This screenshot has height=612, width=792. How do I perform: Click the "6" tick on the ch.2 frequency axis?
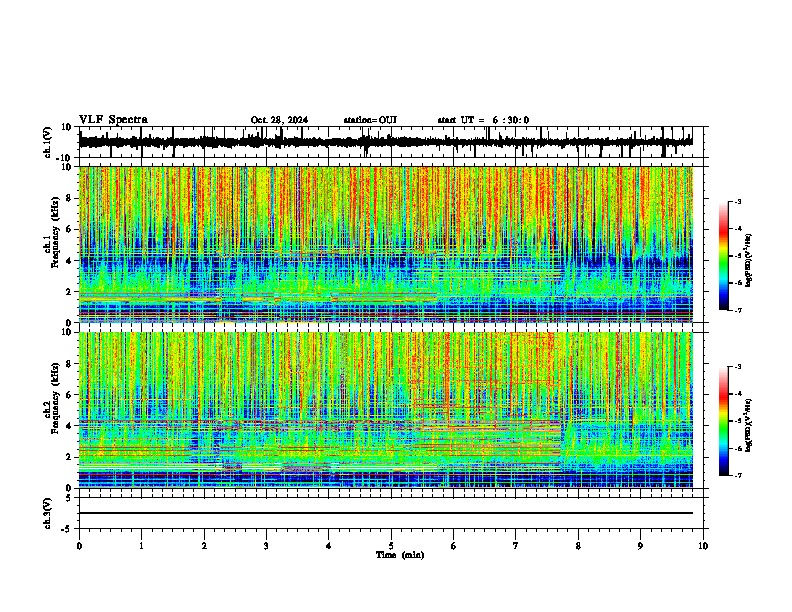click(x=70, y=395)
